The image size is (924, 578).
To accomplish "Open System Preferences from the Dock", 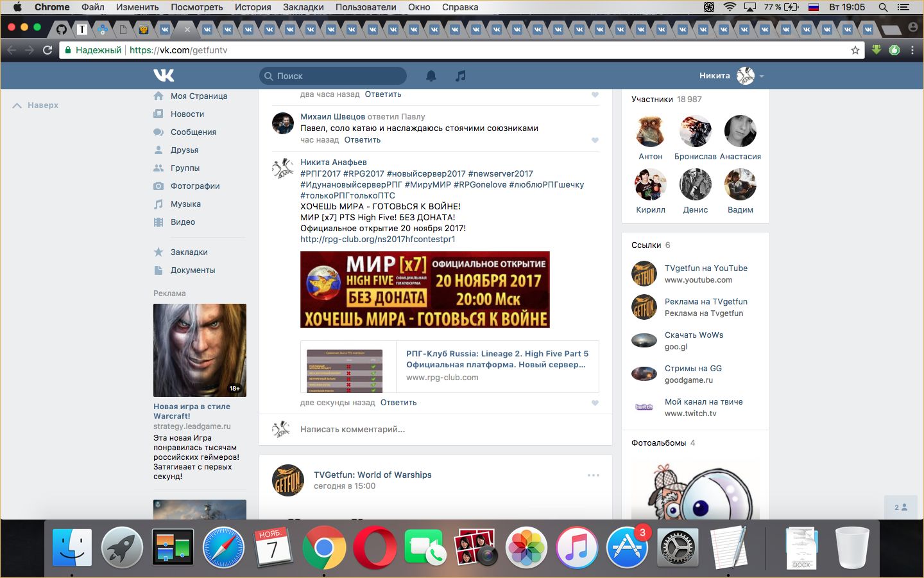I will tap(678, 548).
